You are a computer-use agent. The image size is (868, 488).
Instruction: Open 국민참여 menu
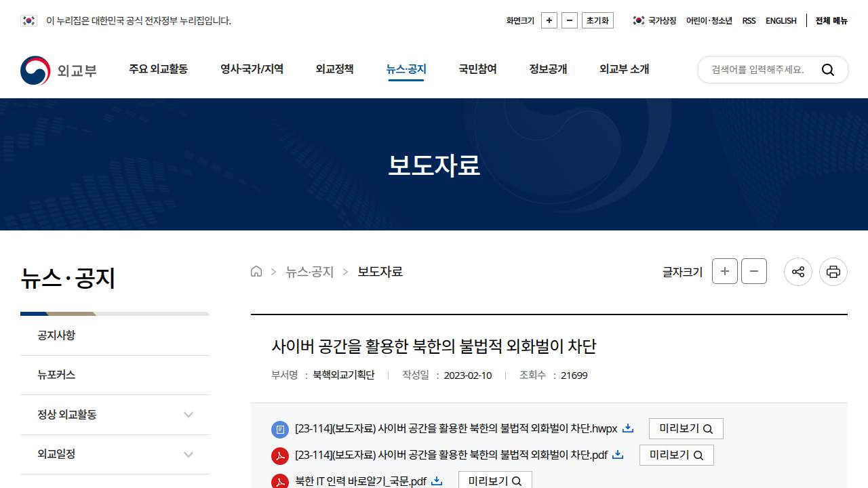478,69
